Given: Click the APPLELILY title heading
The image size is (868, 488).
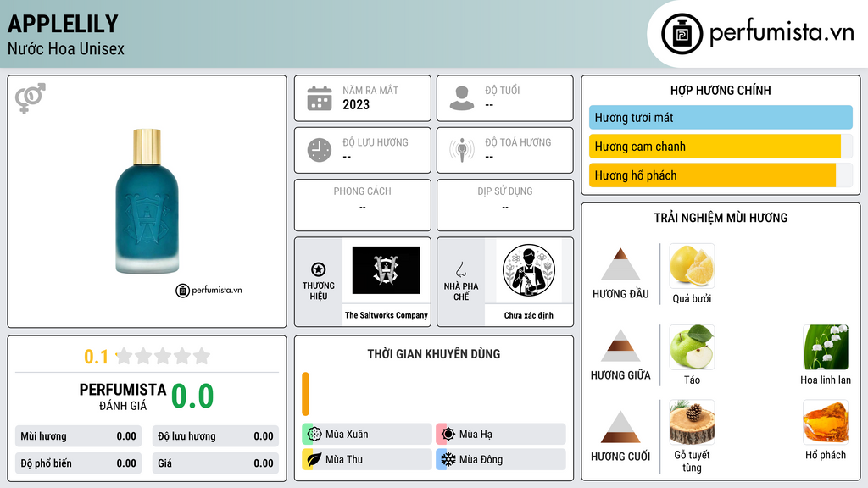Looking at the screenshot, I should click(63, 24).
